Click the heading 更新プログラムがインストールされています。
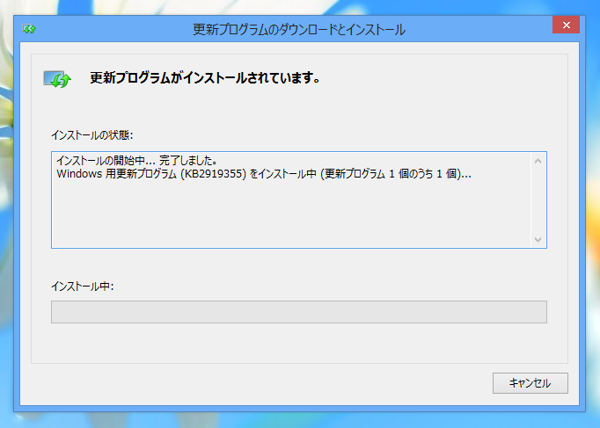 point(205,78)
